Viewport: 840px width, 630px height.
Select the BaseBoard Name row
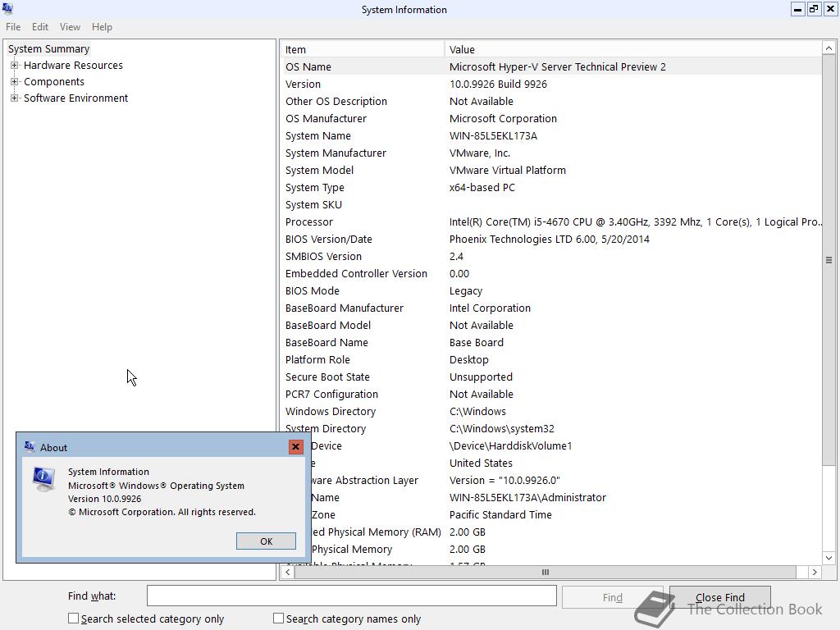click(x=550, y=342)
